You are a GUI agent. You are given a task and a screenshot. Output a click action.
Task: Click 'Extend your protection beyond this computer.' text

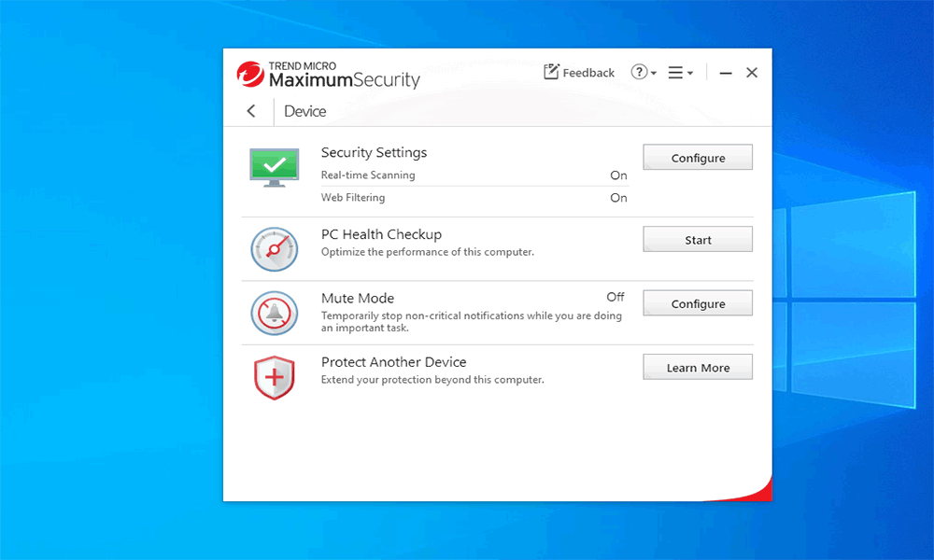432,380
